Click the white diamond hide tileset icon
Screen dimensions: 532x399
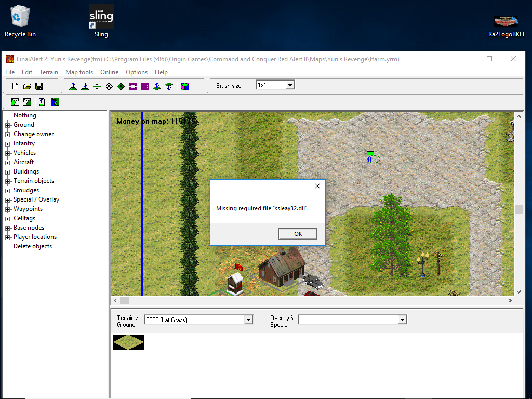tap(109, 87)
